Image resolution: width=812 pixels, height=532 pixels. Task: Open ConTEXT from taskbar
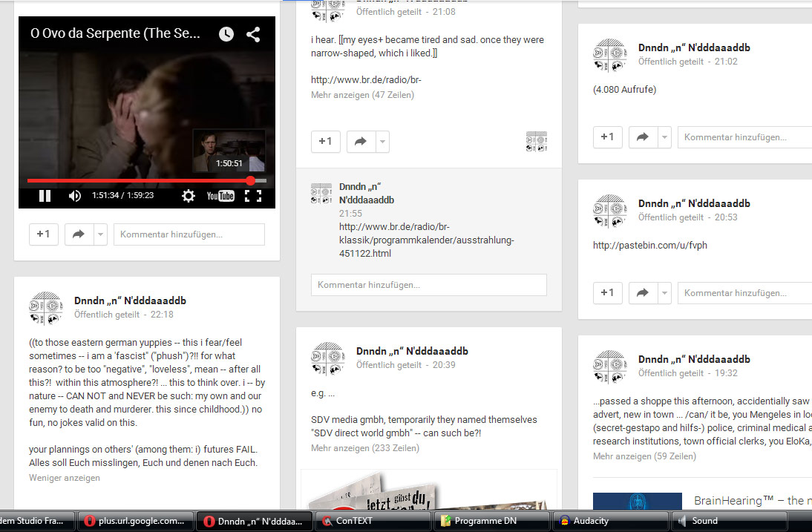click(373, 521)
